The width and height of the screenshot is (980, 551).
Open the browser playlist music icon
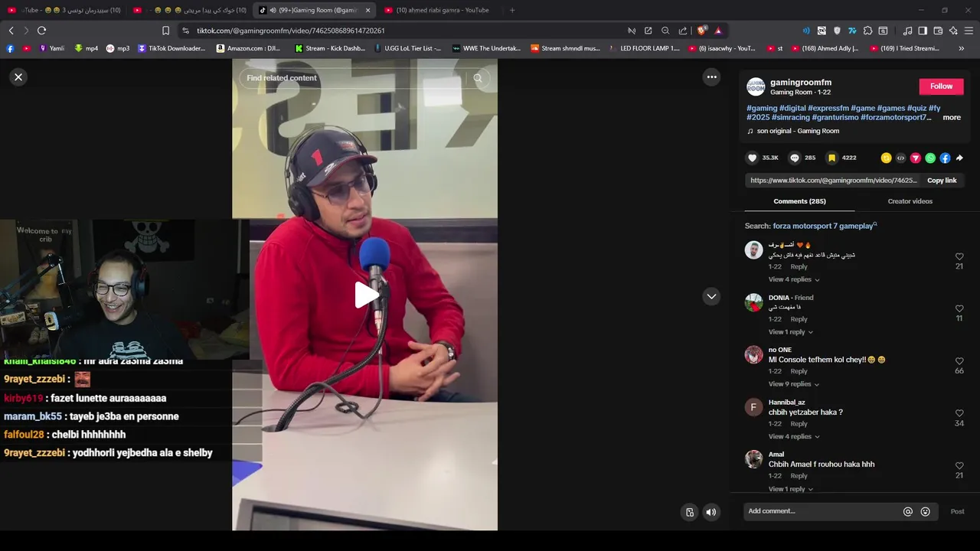click(x=907, y=31)
